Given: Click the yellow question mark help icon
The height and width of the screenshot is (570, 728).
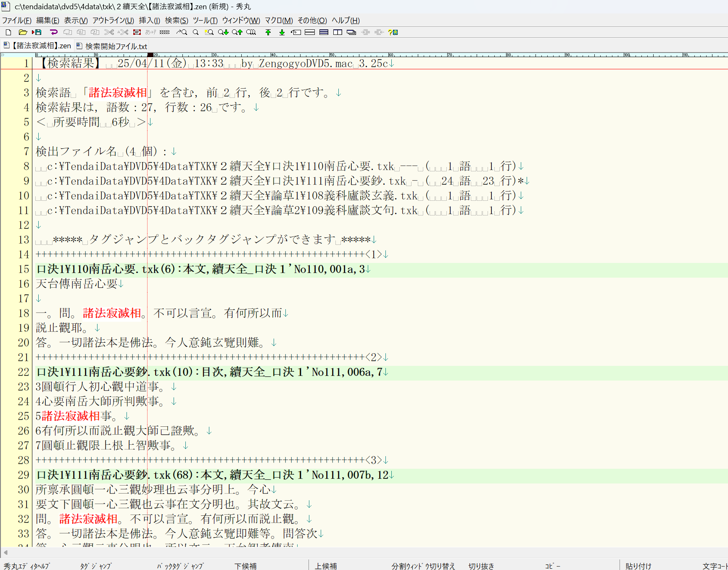Looking at the screenshot, I should coord(393,32).
